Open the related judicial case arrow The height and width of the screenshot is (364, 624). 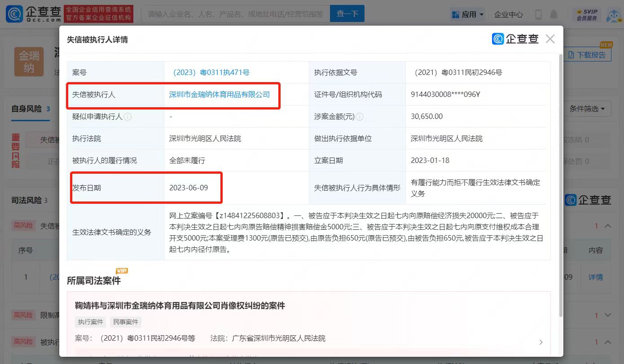[541, 342]
